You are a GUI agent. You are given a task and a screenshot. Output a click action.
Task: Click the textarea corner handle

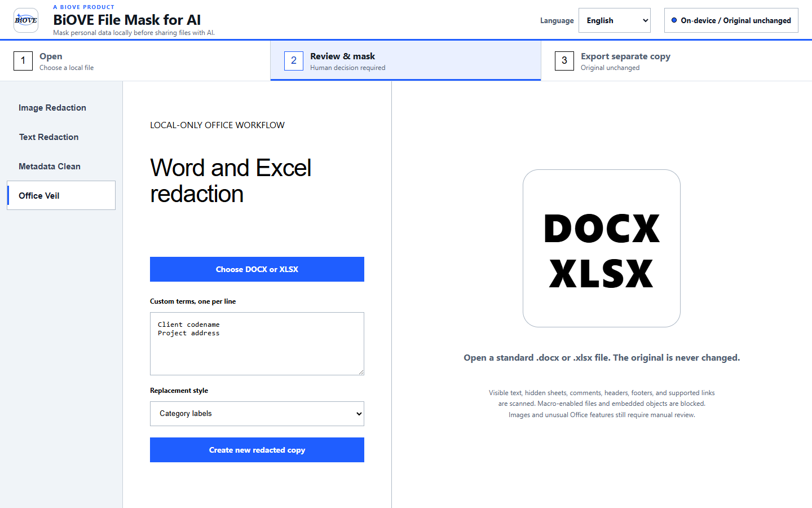pyautogui.click(x=361, y=372)
